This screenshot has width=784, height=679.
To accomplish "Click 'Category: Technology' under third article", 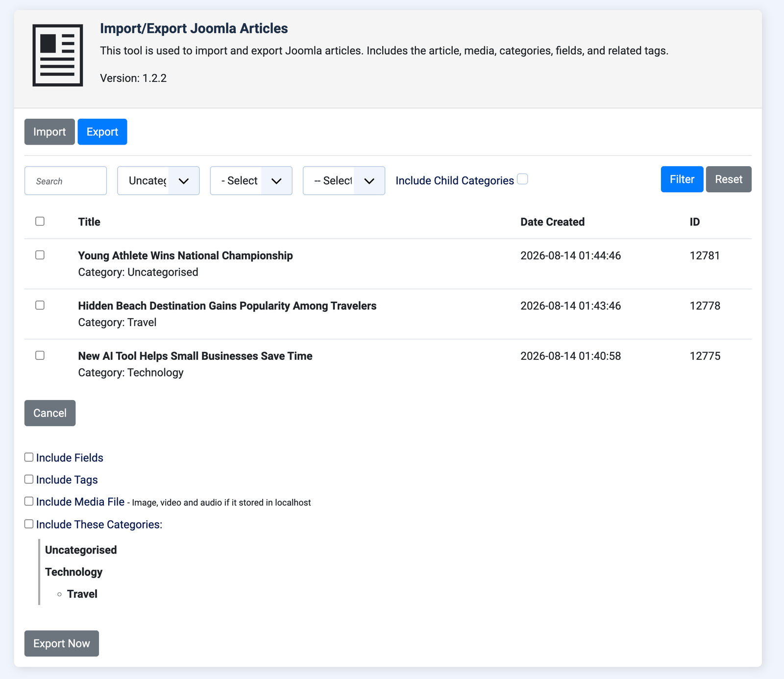I will 131,373.
